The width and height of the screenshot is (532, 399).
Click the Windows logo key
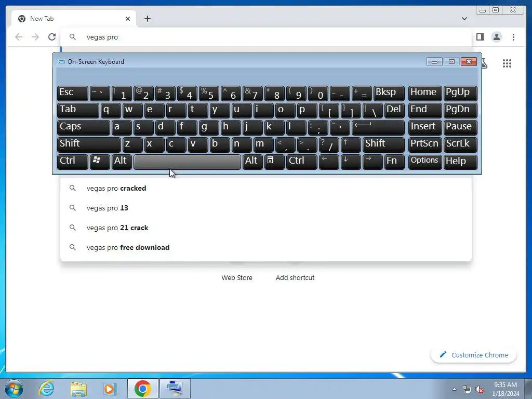(100, 162)
